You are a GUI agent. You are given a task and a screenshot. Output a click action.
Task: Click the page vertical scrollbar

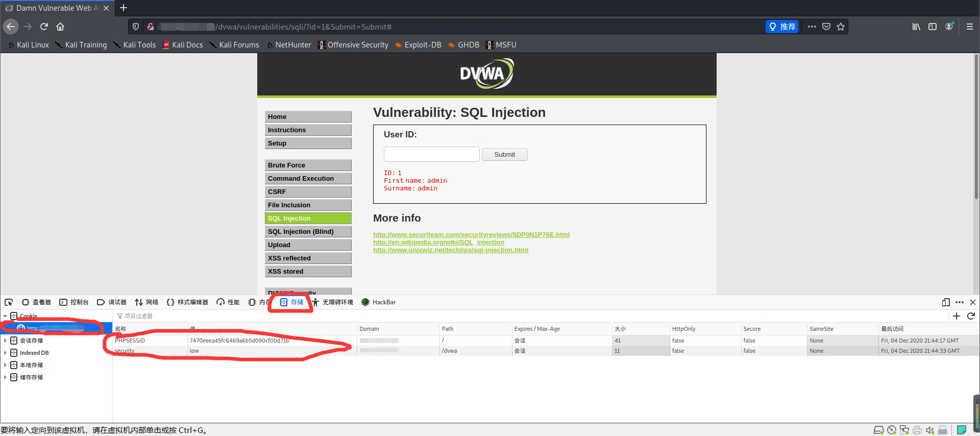click(x=976, y=128)
